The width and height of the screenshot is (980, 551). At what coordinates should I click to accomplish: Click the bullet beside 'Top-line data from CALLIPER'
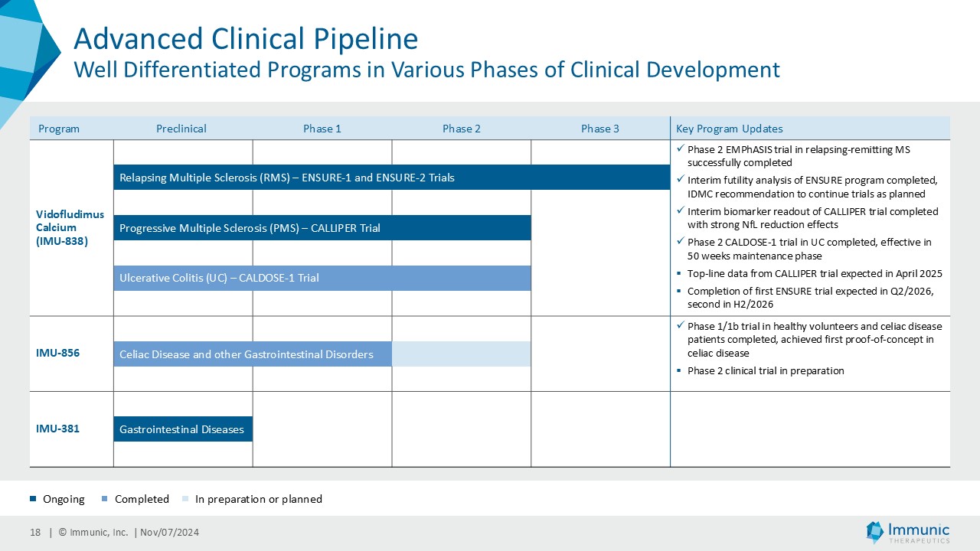click(679, 273)
